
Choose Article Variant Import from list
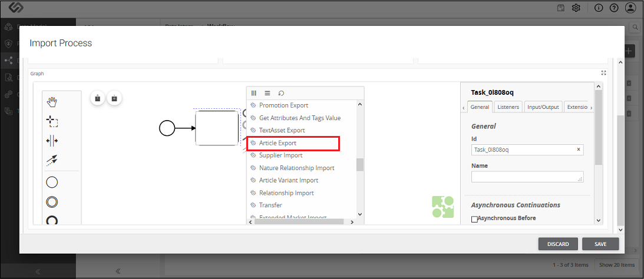[x=289, y=180]
